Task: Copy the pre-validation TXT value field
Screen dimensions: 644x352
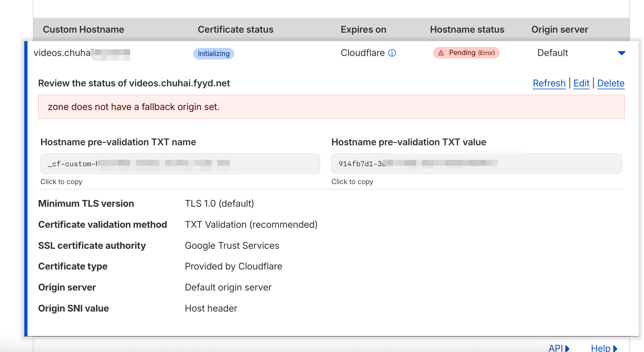Action: pos(477,164)
